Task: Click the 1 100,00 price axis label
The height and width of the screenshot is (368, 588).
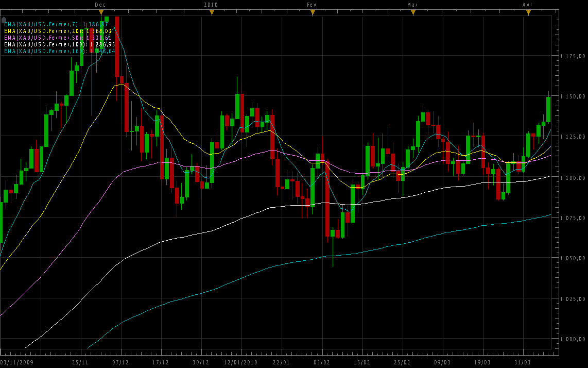Action: click(x=573, y=178)
